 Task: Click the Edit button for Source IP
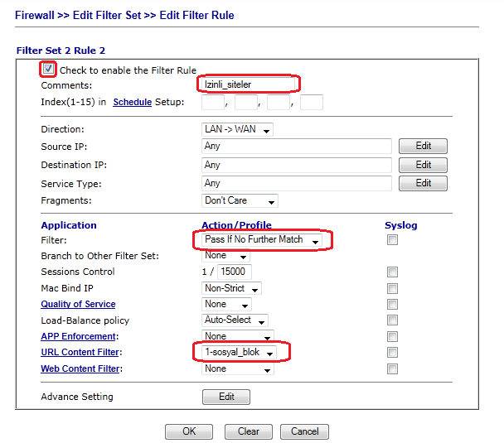[x=423, y=147]
